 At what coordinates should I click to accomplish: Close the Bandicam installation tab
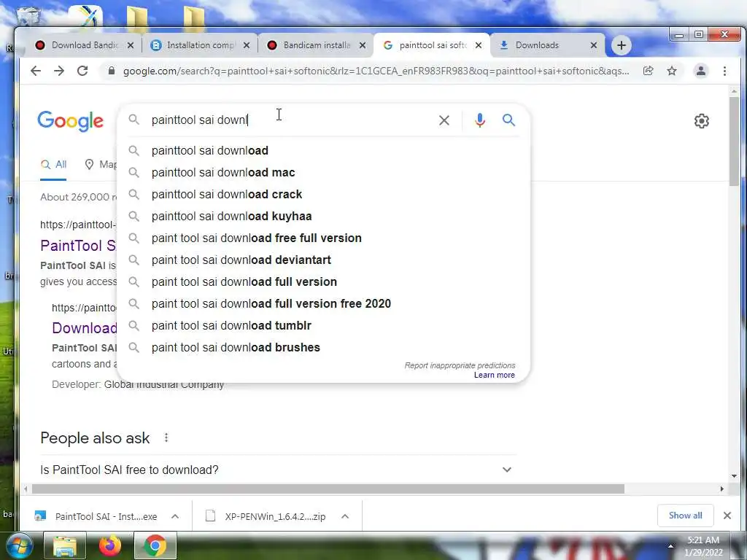tap(363, 45)
